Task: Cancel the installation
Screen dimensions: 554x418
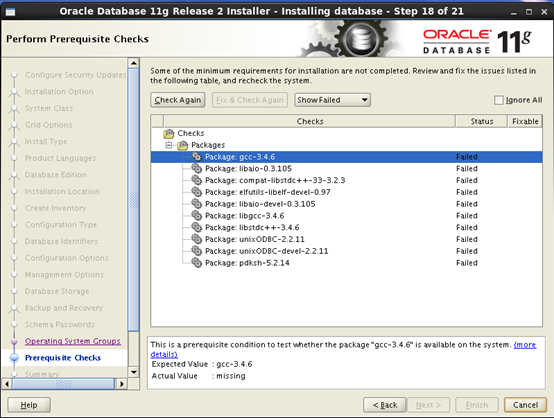Action: (x=525, y=405)
